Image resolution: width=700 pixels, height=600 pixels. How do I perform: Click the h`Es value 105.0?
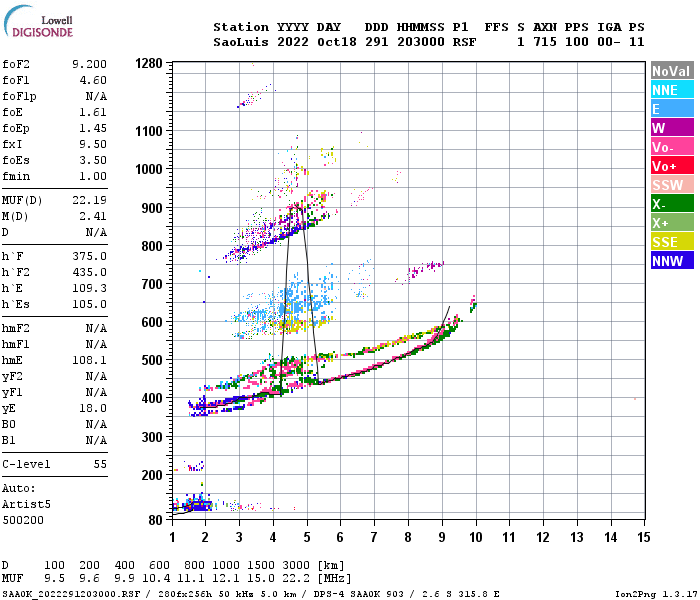coord(89,304)
